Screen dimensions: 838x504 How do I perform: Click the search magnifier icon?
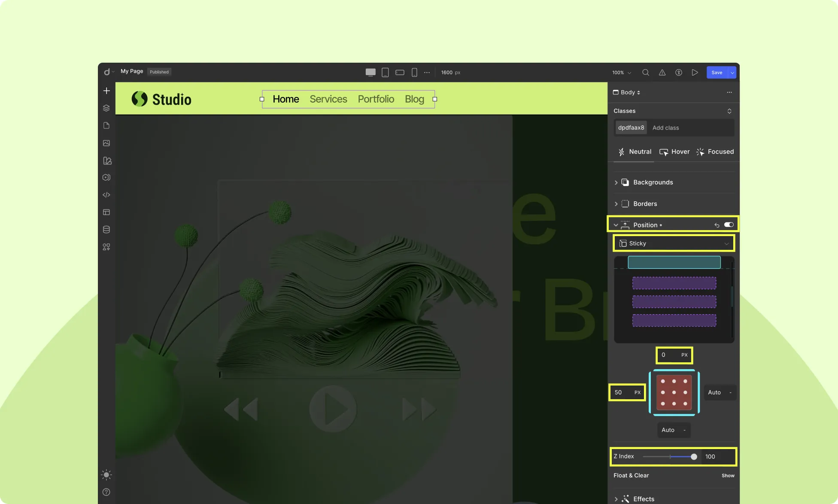click(646, 73)
